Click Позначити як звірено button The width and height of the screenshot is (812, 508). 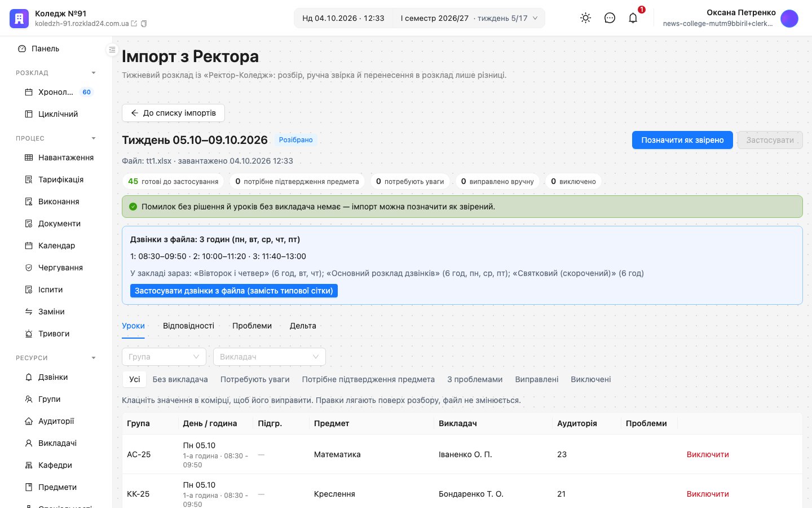click(682, 140)
